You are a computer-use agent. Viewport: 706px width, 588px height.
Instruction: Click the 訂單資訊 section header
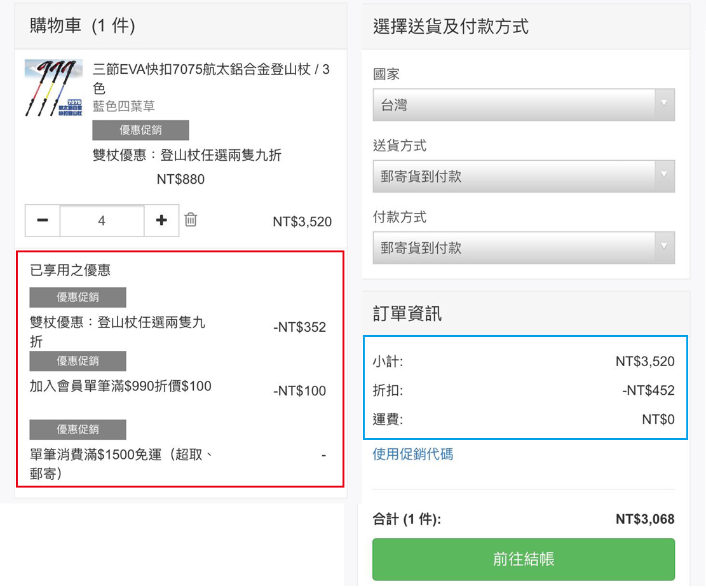click(x=407, y=313)
